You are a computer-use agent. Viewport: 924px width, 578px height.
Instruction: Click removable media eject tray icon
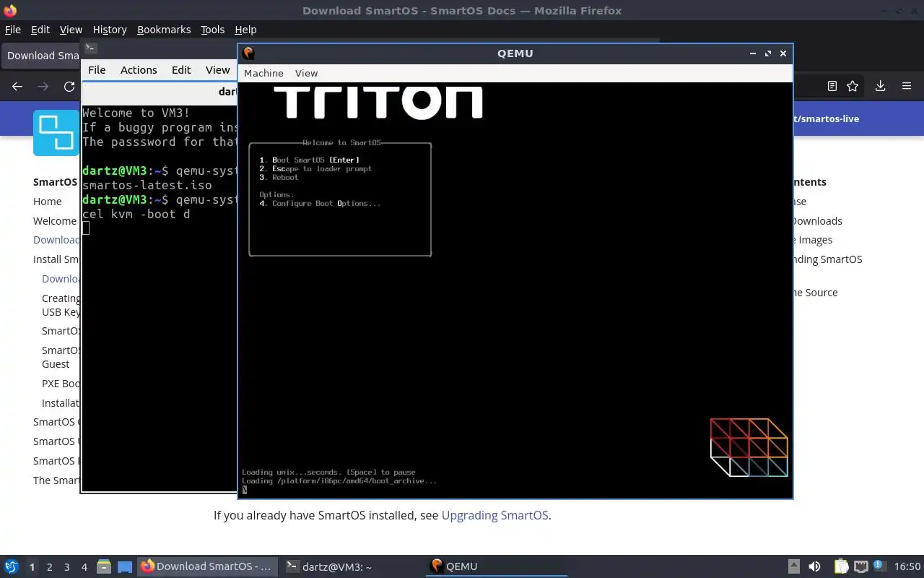(x=793, y=566)
